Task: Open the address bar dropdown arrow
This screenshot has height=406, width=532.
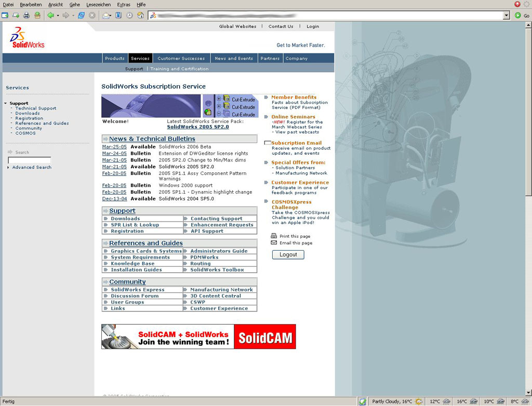Action: (x=507, y=15)
